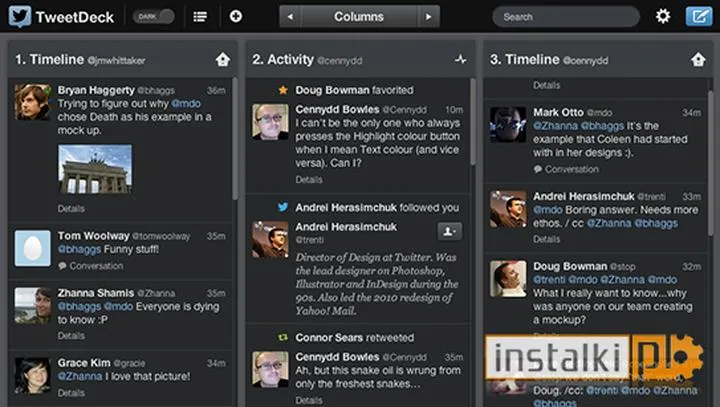
Task: Click home icon of 1. Timeline column
Action: (x=223, y=59)
